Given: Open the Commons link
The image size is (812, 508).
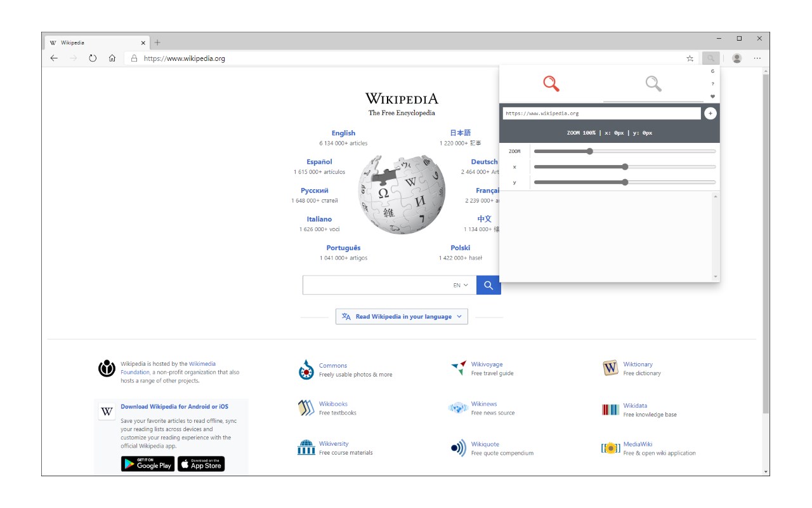Looking at the screenshot, I should 333,365.
